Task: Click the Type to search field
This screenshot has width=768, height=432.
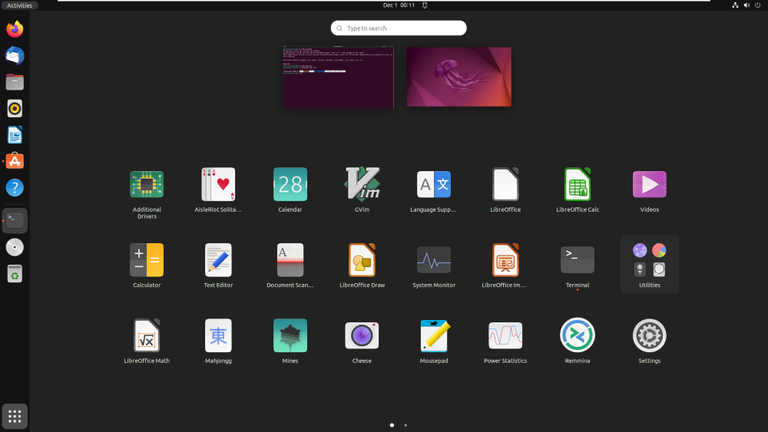Action: tap(398, 28)
